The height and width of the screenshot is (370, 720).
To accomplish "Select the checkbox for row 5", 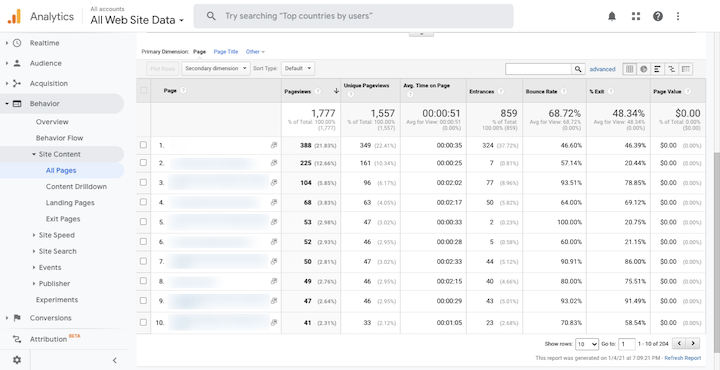I will click(x=143, y=221).
